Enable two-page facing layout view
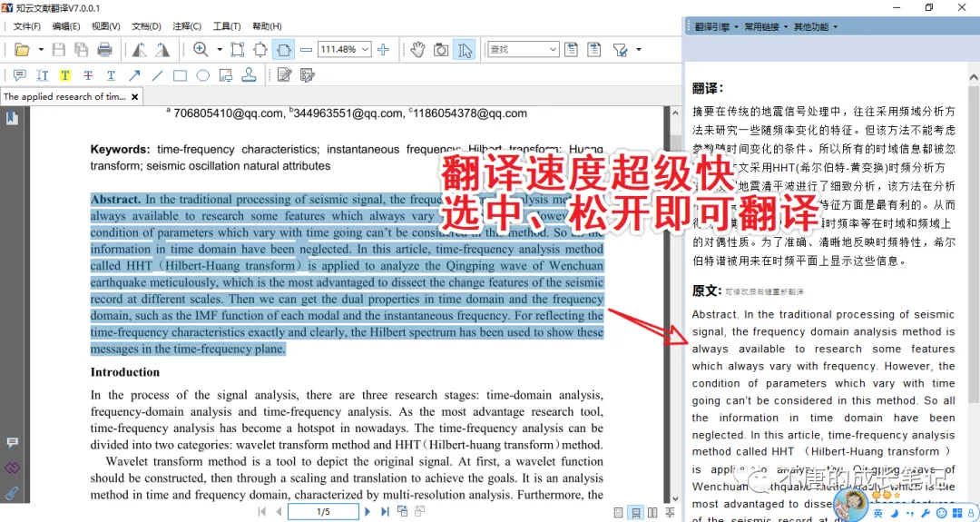The height and width of the screenshot is (522, 980). [x=652, y=513]
